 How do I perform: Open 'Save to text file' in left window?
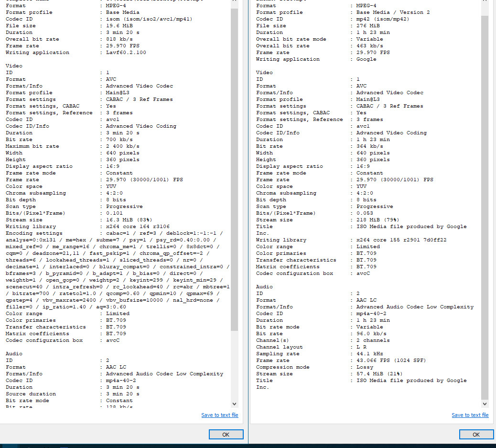(x=219, y=415)
